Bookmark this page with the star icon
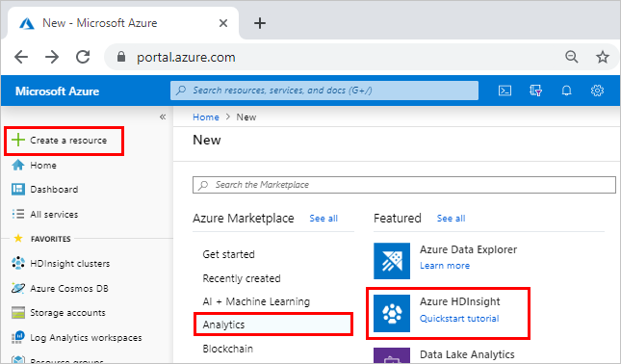This screenshot has width=621, height=364. point(603,57)
